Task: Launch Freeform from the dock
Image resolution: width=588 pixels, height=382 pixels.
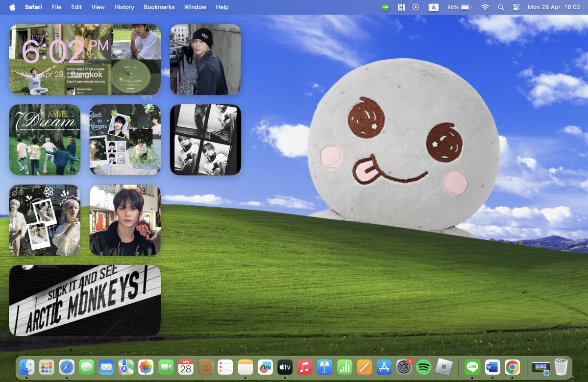Action: (265, 367)
